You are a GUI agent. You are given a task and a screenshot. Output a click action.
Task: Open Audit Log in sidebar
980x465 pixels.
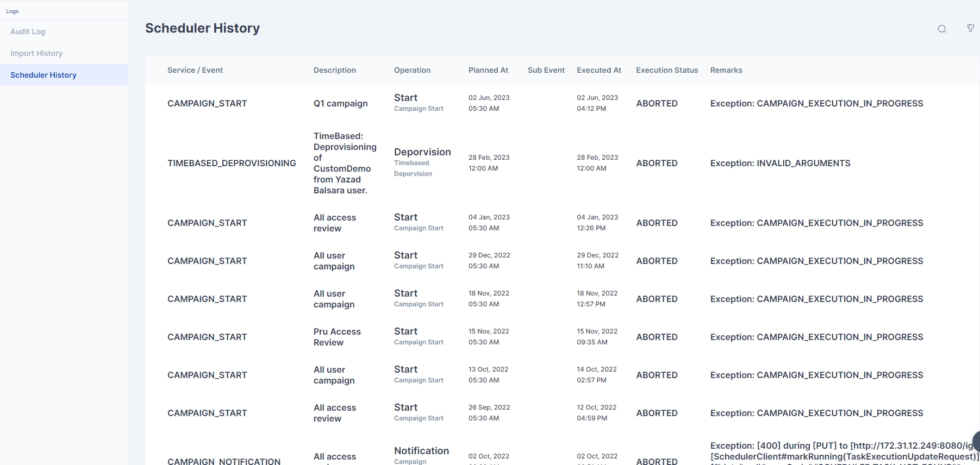point(28,32)
